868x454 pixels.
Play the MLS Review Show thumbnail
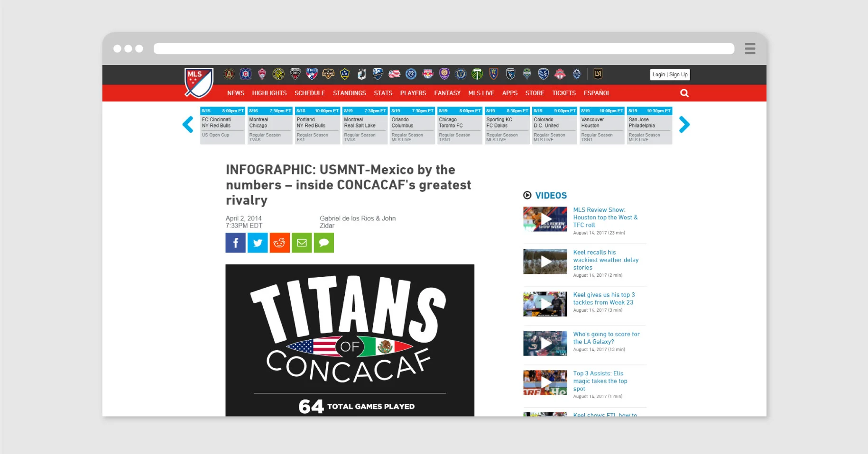tap(545, 219)
